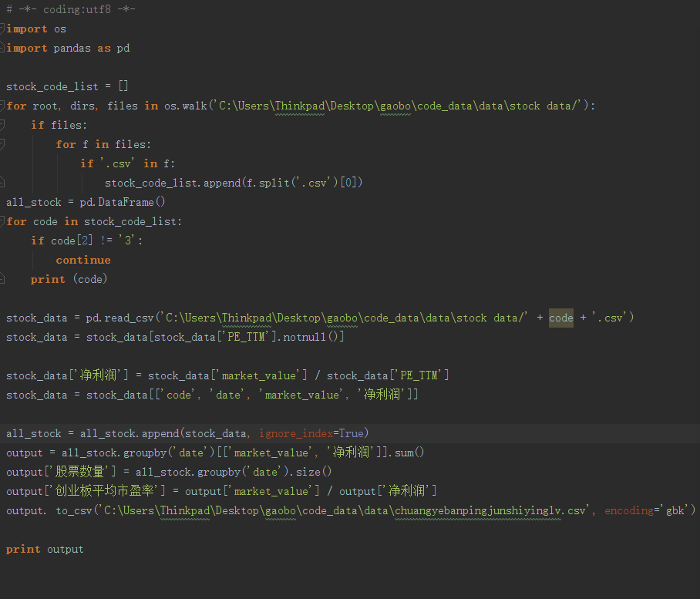
Task: Click the "encoding='gbk'" argument
Action: pos(647,510)
